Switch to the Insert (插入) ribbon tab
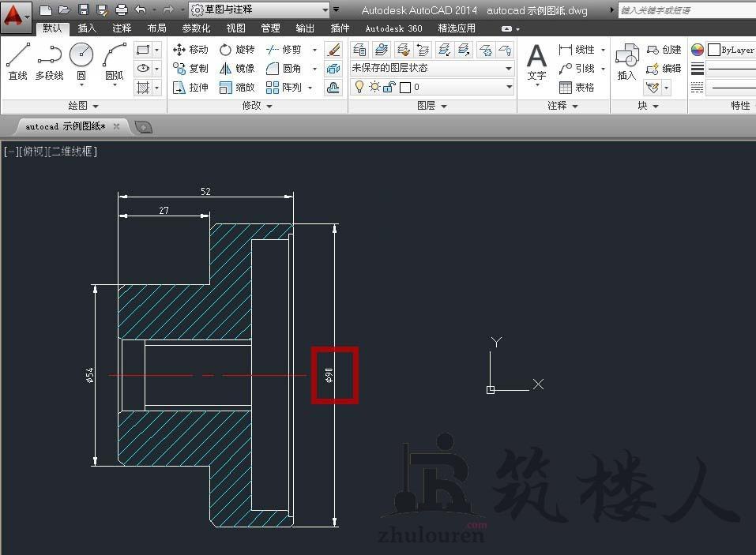 87,28
